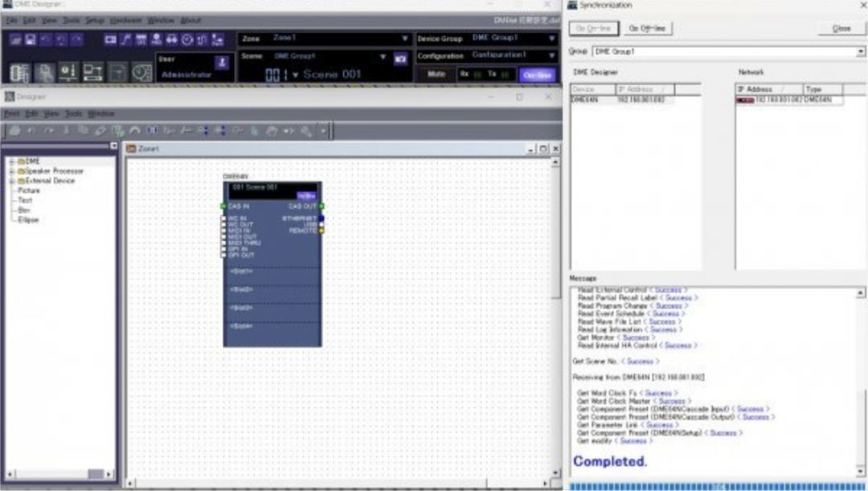This screenshot has width=868, height=491.
Task: Sort by the Type column header
Action: pyautogui.click(x=823, y=89)
